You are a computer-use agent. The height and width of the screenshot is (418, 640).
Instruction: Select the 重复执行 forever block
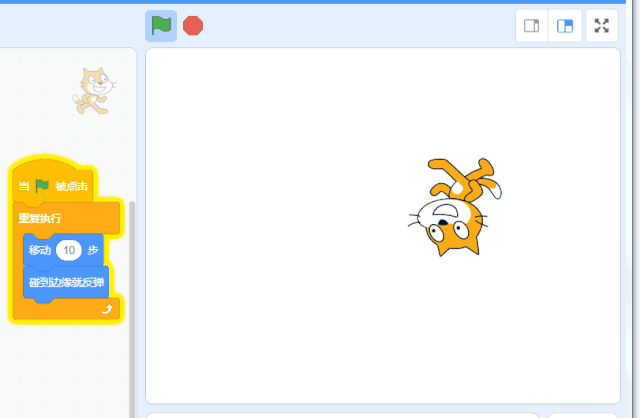[x=40, y=218]
